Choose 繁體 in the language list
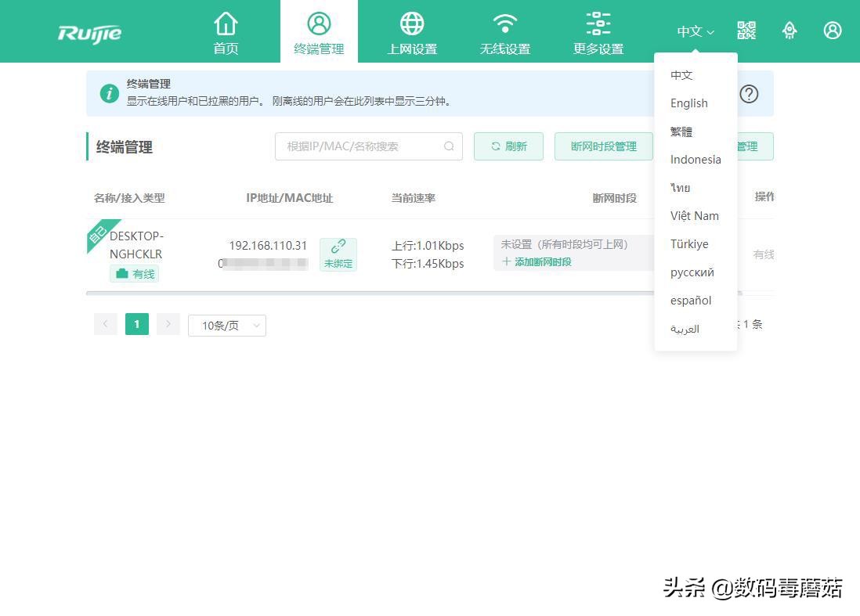 [681, 131]
